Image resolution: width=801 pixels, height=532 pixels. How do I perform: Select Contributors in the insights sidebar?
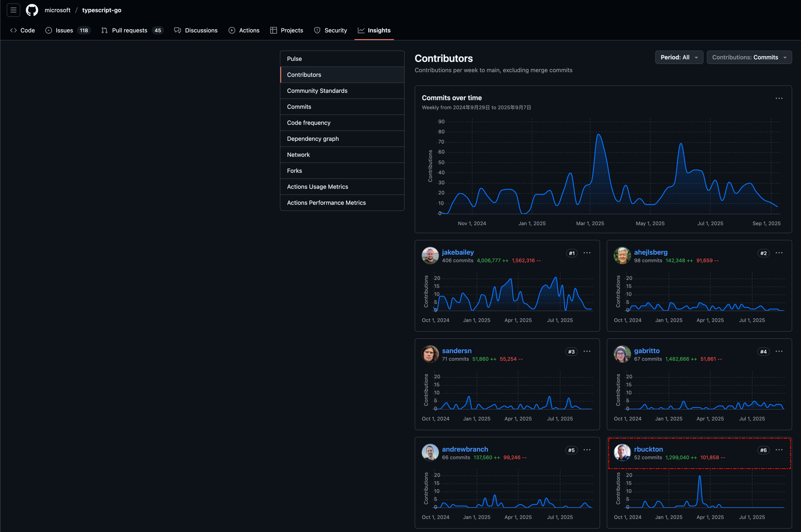click(342, 75)
